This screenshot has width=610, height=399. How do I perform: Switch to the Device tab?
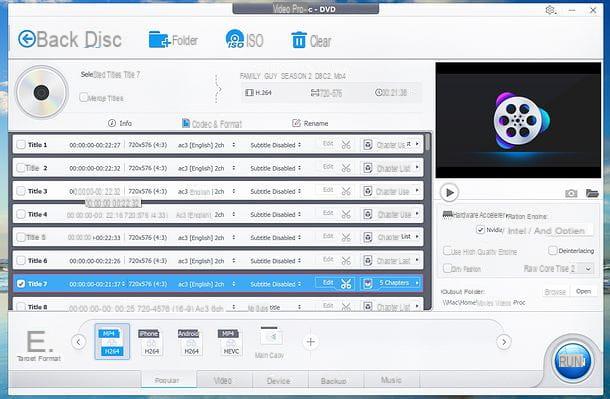pos(279,380)
